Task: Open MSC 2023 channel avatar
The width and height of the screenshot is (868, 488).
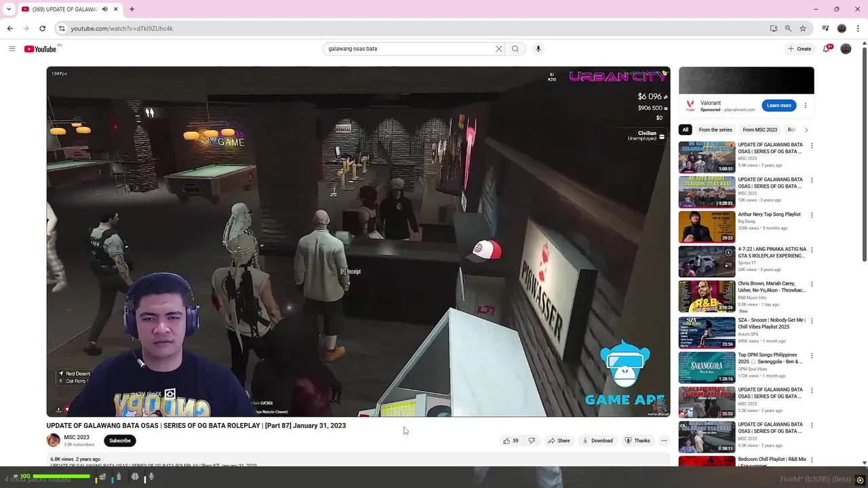Action: click(x=53, y=441)
